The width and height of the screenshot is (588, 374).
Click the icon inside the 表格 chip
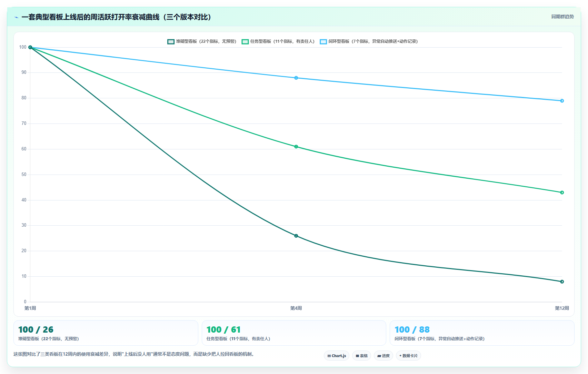(357, 356)
